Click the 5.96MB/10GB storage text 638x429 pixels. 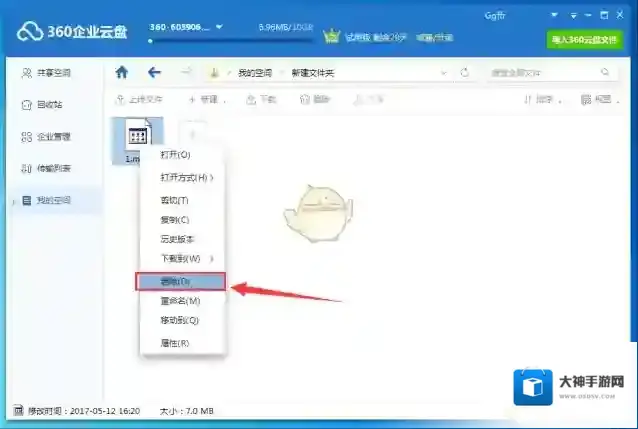[x=286, y=28]
